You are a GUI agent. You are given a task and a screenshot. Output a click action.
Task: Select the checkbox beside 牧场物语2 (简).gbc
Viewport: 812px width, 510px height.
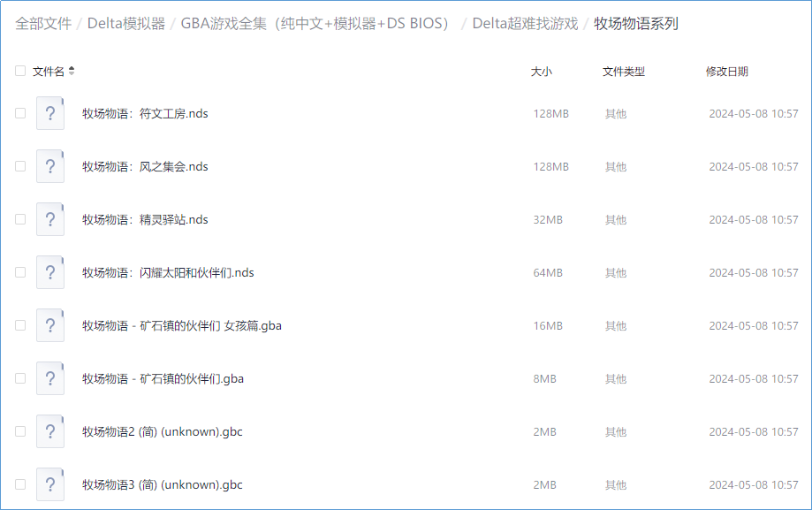(19, 431)
